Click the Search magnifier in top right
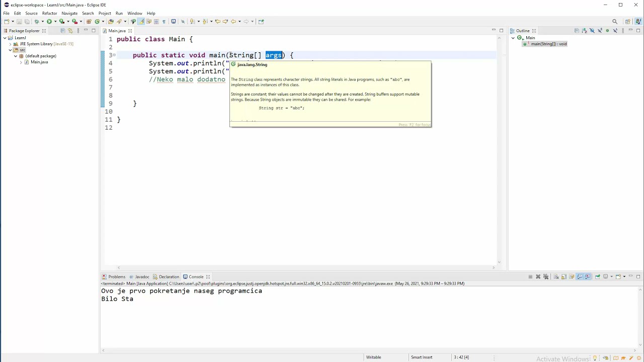 click(614, 21)
